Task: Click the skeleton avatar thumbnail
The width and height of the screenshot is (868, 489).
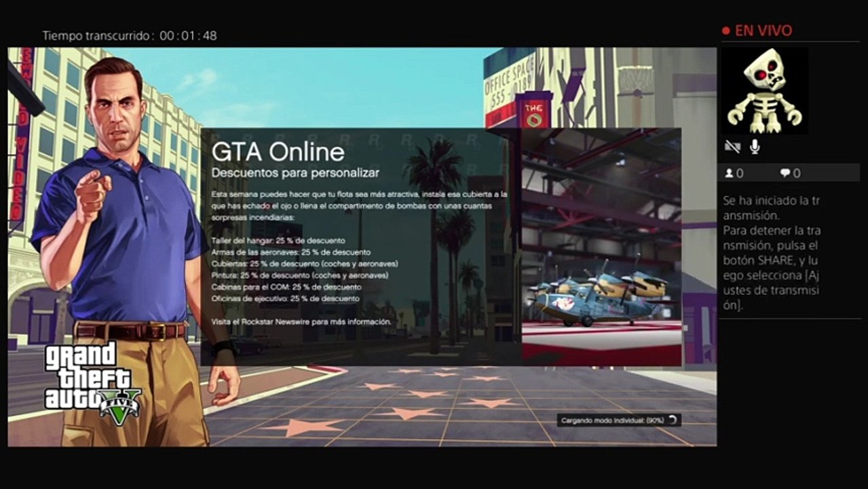Action: [765, 90]
